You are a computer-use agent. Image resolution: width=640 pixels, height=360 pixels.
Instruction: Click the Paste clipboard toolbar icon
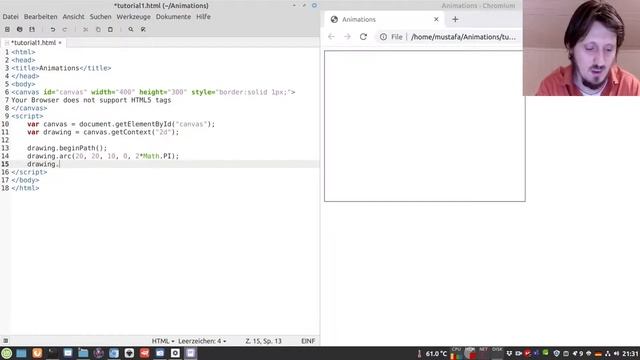pyautogui.click(x=110, y=29)
